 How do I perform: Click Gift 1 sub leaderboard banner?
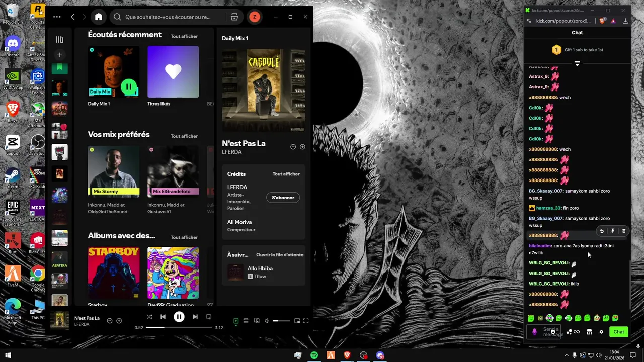click(x=577, y=50)
